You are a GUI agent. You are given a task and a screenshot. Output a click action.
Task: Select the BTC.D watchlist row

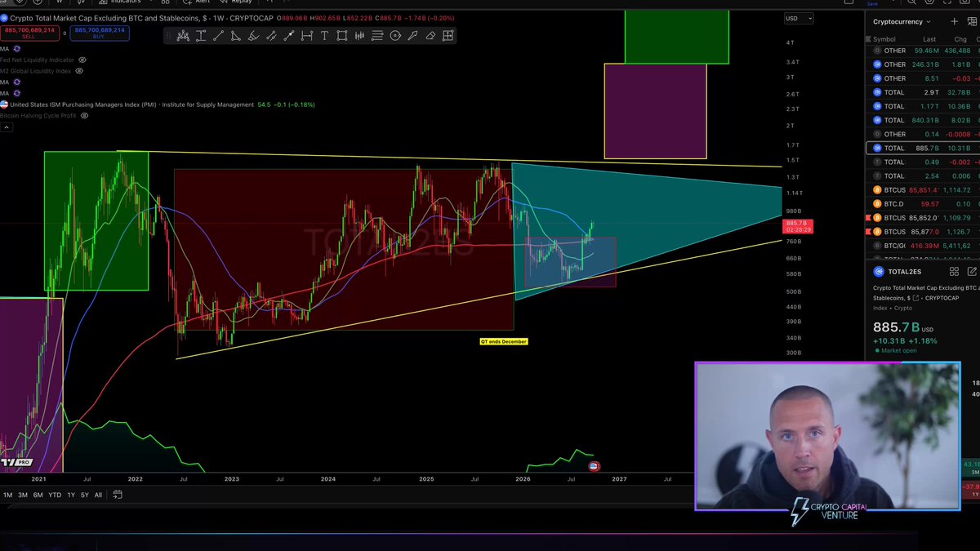click(x=922, y=203)
